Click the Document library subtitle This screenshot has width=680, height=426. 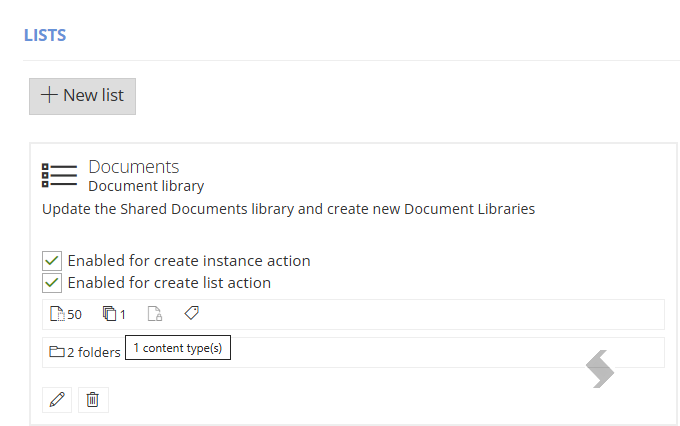[x=146, y=186]
